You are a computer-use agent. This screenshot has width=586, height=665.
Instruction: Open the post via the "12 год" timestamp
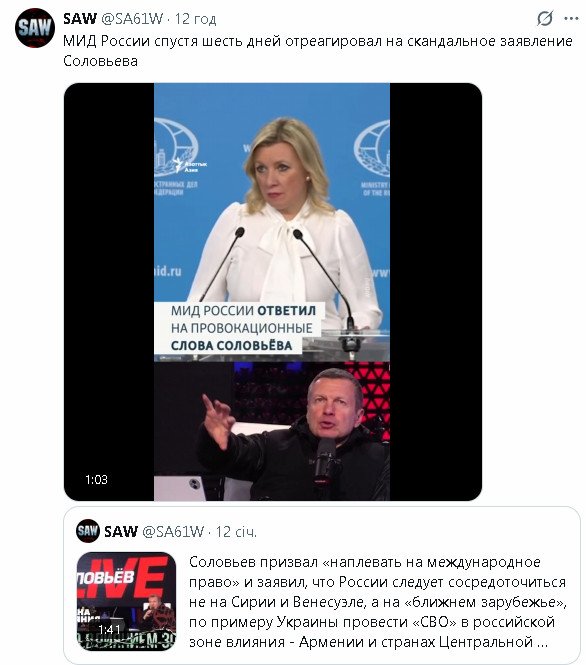tap(195, 19)
